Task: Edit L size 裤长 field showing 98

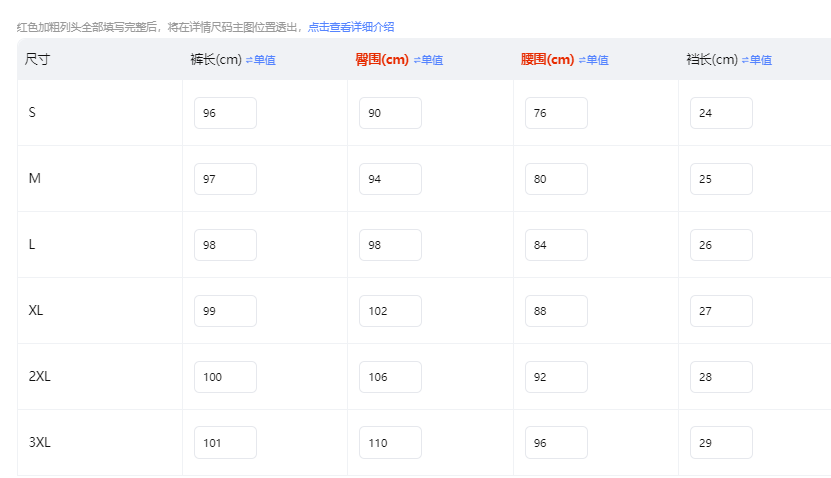Action: (225, 245)
